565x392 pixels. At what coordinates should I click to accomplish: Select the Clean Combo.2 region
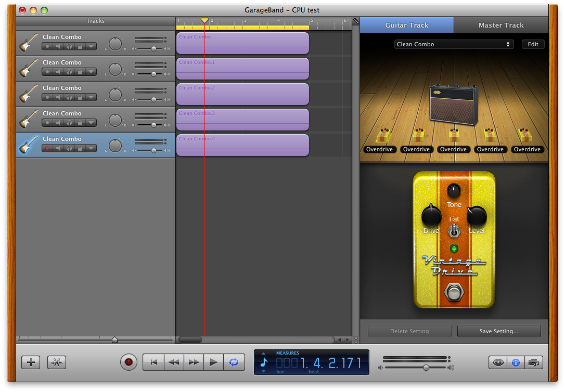pos(242,94)
